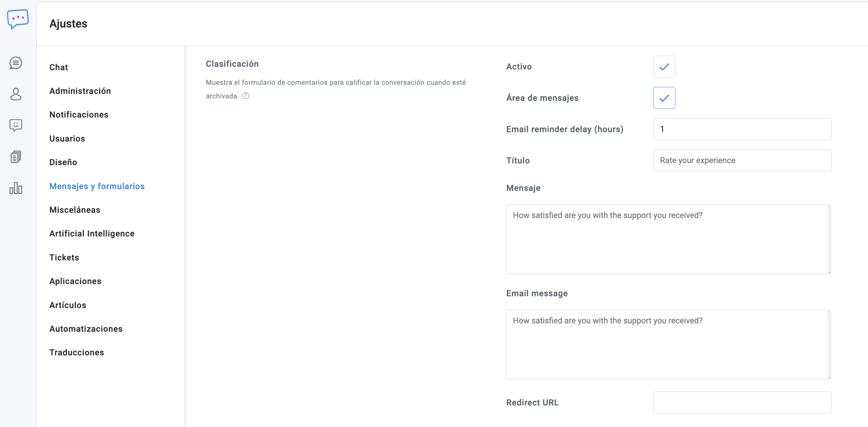
Task: Open the Chat settings tab
Action: tap(58, 67)
